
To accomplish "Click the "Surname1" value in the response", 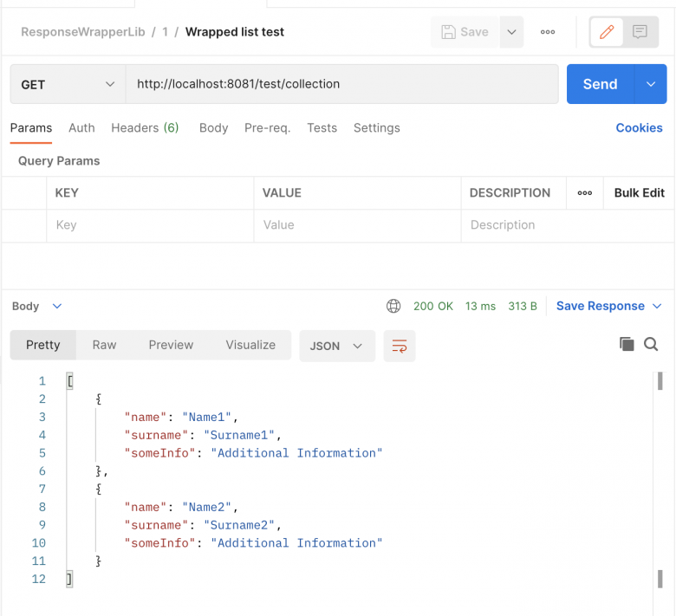I will pos(239,436).
